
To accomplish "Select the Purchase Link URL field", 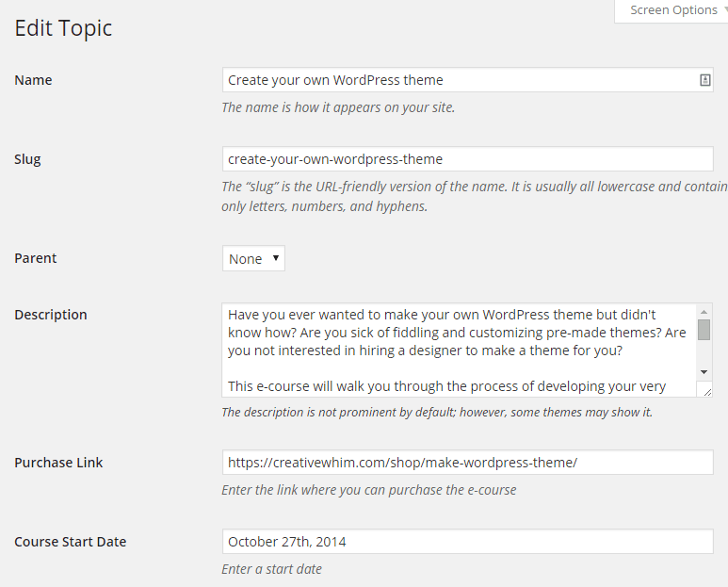I will point(467,463).
